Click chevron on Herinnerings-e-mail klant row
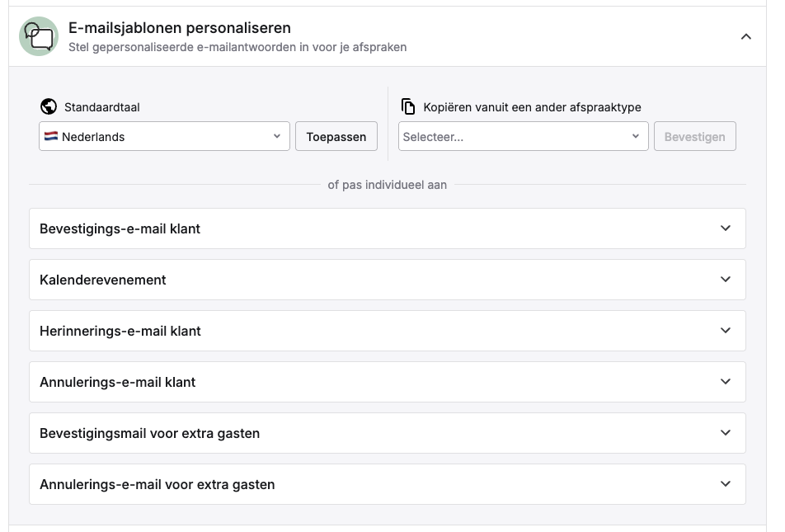The width and height of the screenshot is (785, 532). [726, 331]
